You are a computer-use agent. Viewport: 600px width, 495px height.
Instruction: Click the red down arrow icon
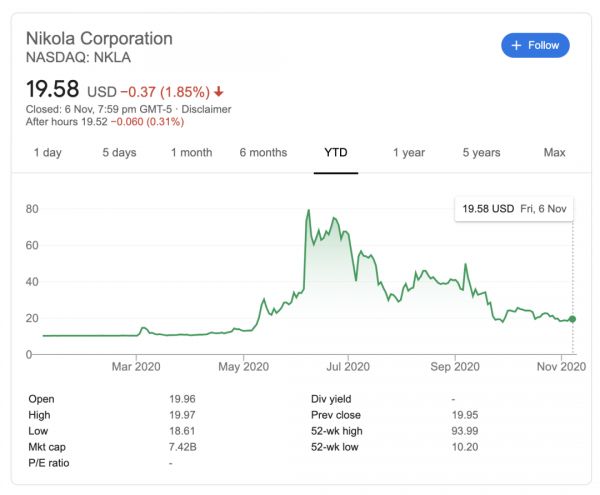coord(218,91)
